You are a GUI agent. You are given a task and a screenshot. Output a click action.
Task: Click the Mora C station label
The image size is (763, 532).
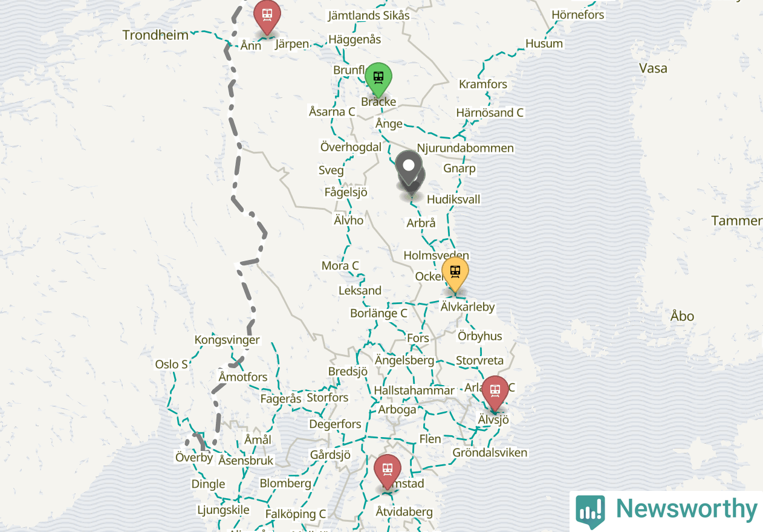[340, 265]
